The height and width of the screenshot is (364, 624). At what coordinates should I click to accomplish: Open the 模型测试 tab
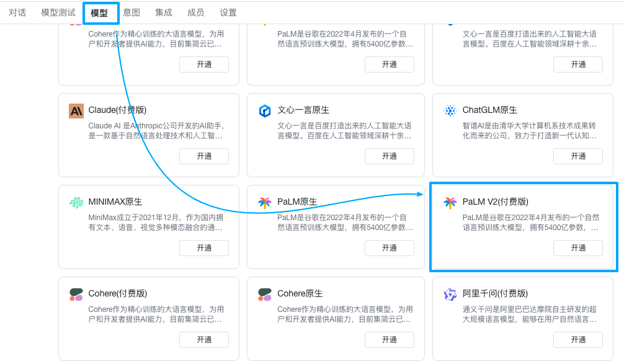pos(58,13)
